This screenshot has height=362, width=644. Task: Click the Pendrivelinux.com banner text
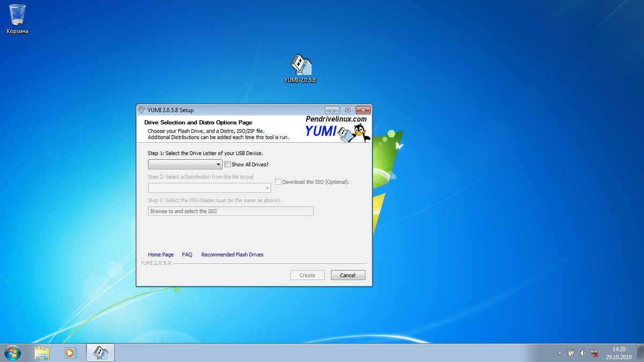click(336, 119)
